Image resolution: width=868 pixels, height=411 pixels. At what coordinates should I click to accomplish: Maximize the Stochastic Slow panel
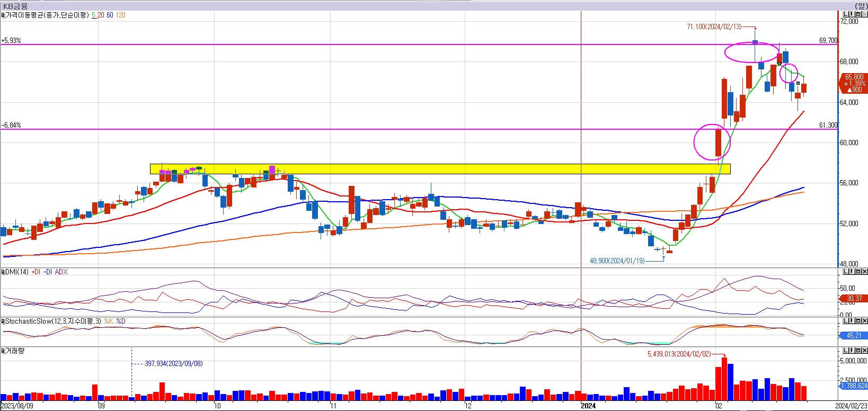click(858, 321)
